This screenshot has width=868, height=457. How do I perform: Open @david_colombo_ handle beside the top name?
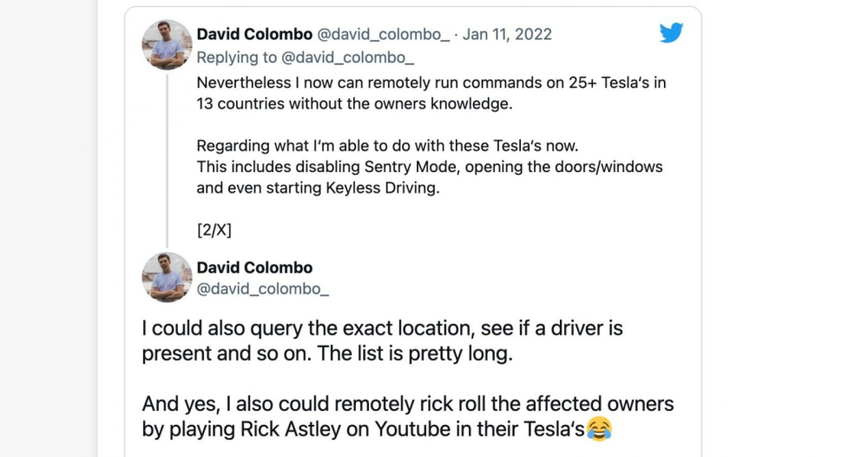click(383, 35)
